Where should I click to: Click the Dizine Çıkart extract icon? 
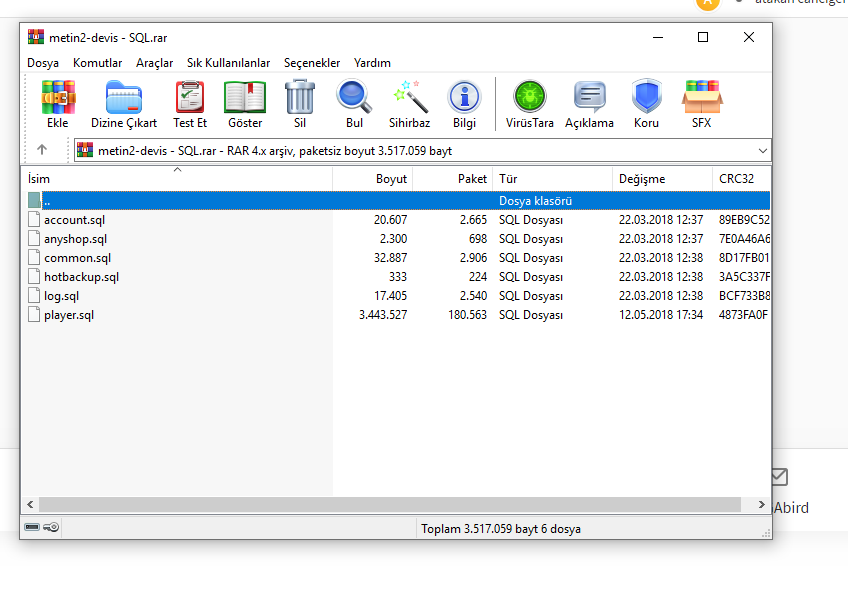pyautogui.click(x=124, y=98)
